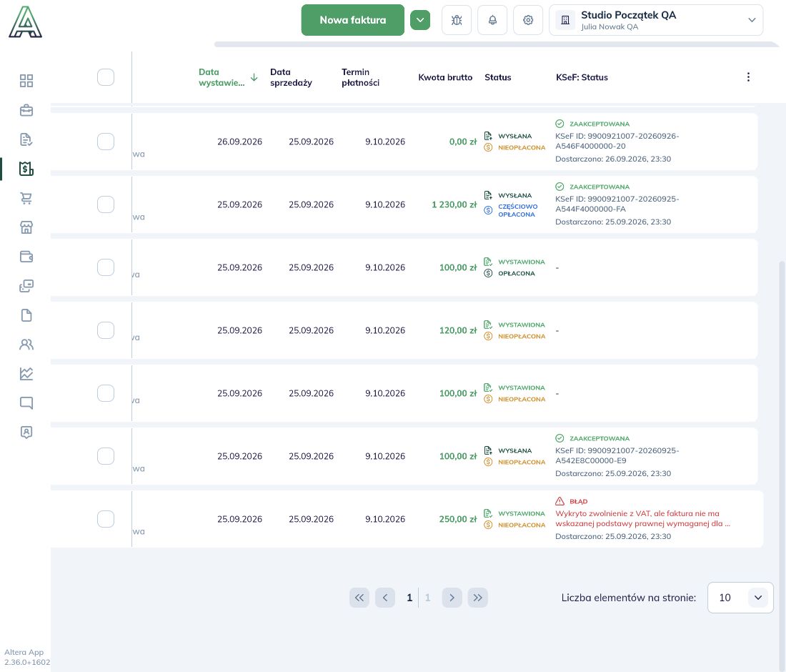Viewport: 786px width, 672px height.
Task: Open the invoices dollar-receipt sidebar icon
Action: pos(26,169)
